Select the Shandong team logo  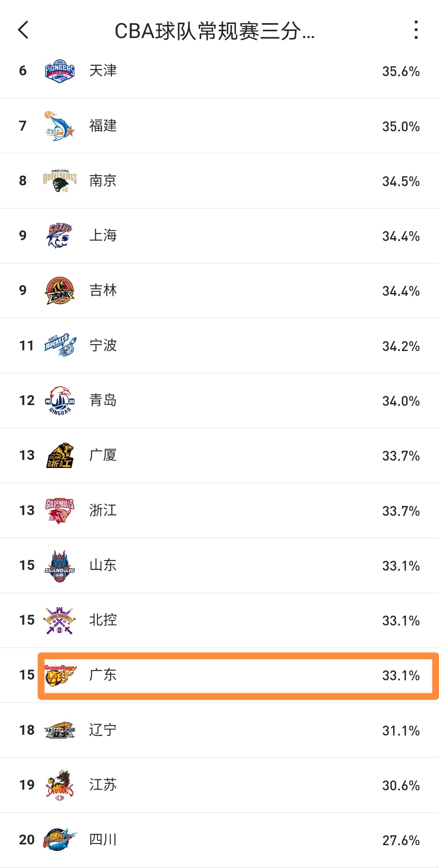59,565
